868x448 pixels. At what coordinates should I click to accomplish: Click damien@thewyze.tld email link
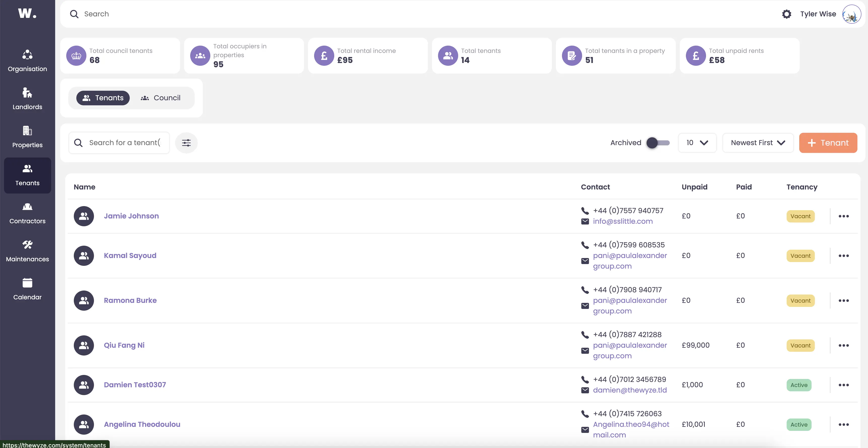click(629, 390)
